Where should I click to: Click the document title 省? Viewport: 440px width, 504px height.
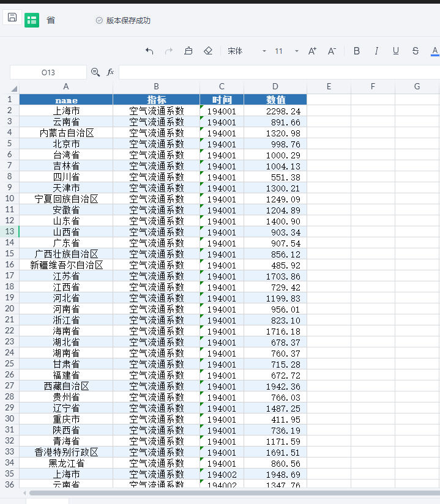click(51, 20)
